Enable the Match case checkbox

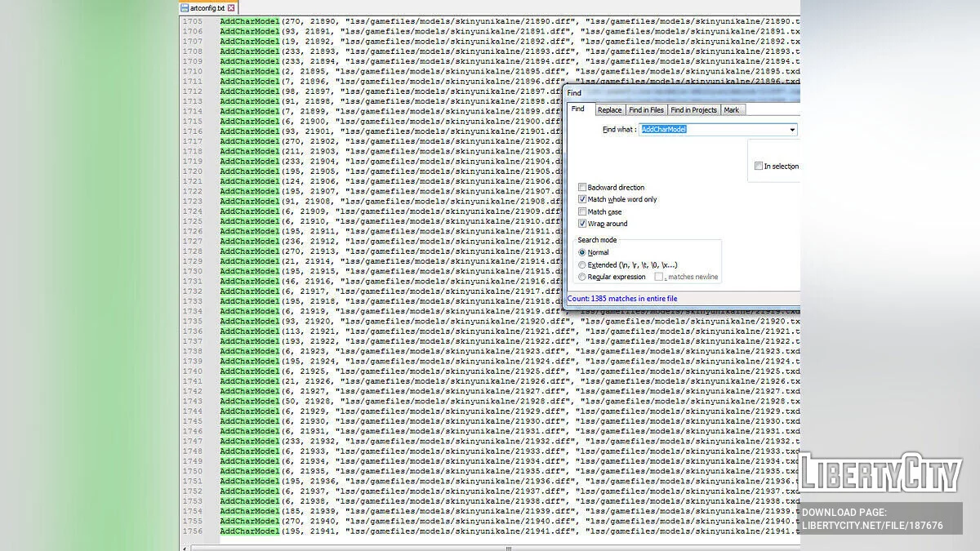pyautogui.click(x=582, y=211)
